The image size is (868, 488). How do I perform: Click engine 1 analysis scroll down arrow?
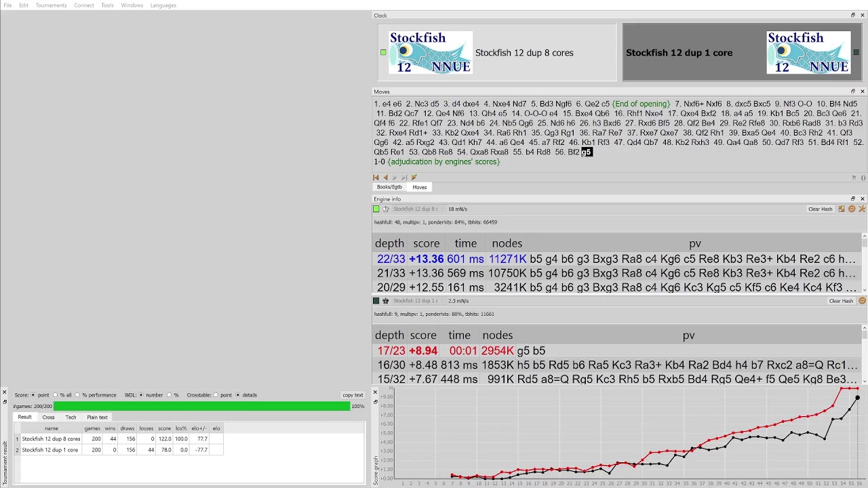click(865, 289)
